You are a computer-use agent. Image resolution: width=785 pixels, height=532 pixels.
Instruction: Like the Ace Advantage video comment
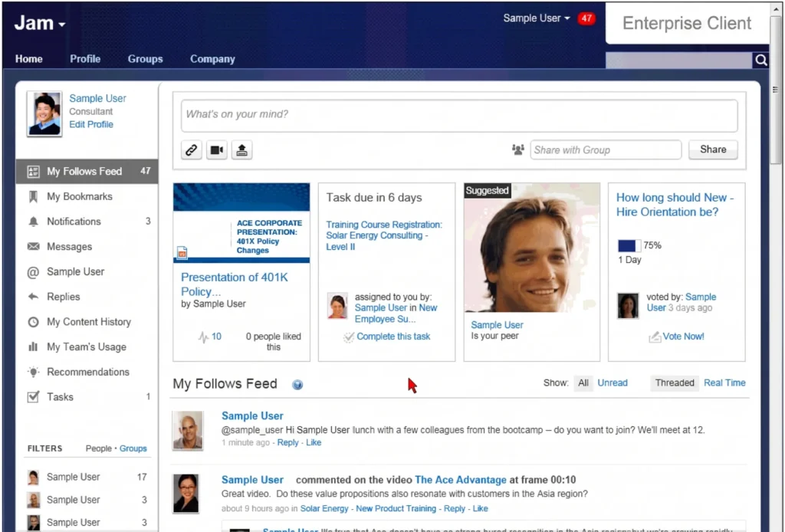coord(480,508)
